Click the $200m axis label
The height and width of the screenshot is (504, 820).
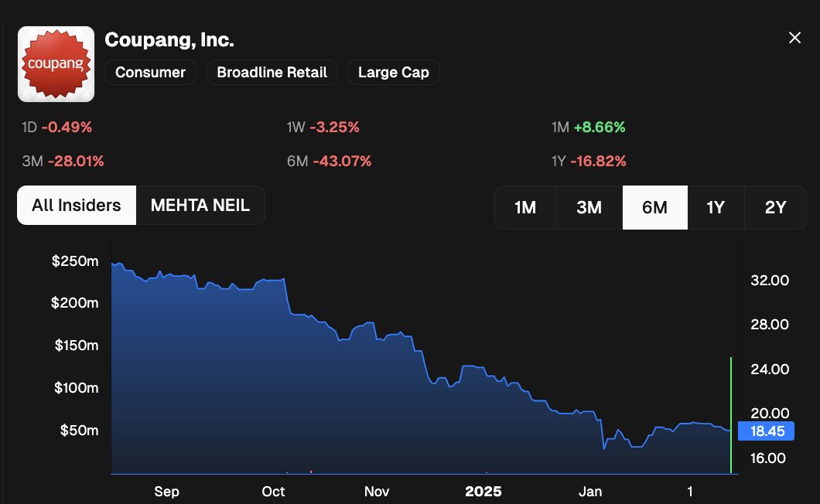pos(74,303)
